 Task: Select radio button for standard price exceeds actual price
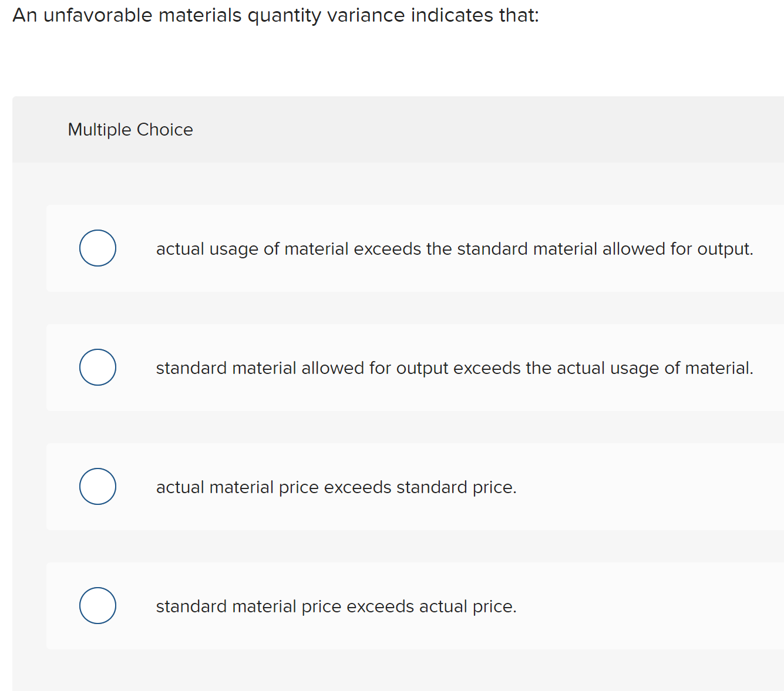click(x=97, y=606)
